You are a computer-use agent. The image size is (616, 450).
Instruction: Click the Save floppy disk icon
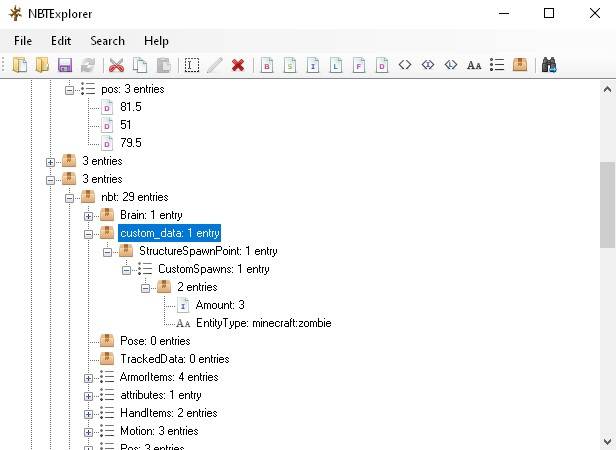(65, 65)
